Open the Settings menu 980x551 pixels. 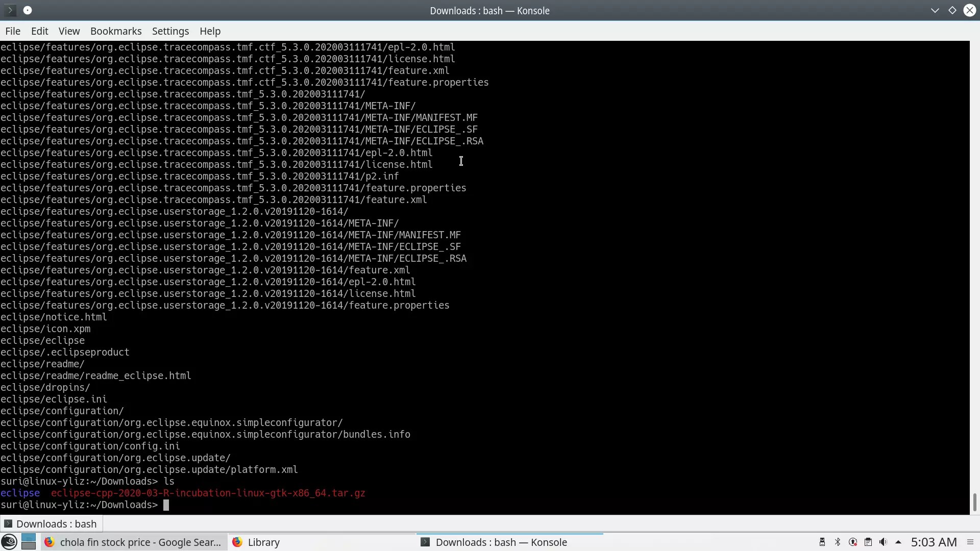170,31
